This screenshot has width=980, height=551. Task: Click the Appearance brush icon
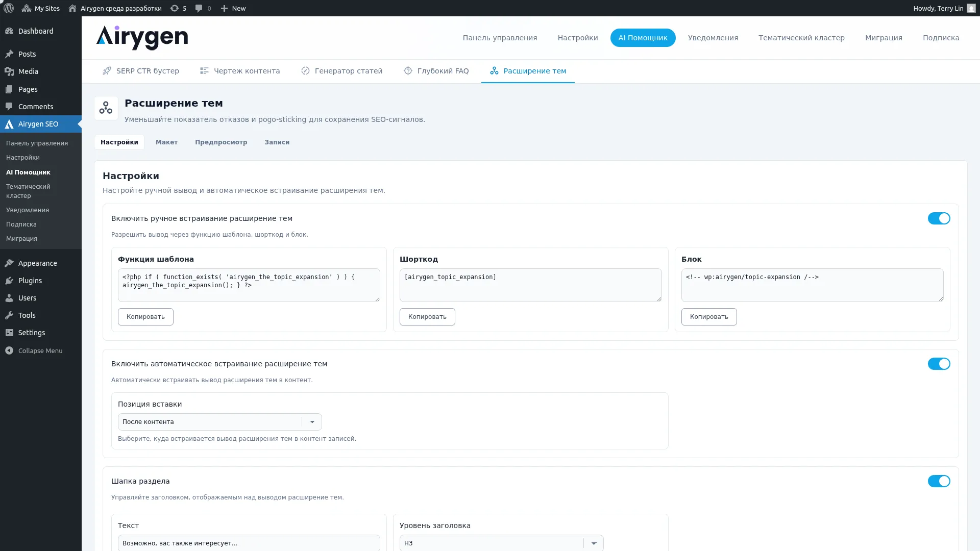(9, 263)
